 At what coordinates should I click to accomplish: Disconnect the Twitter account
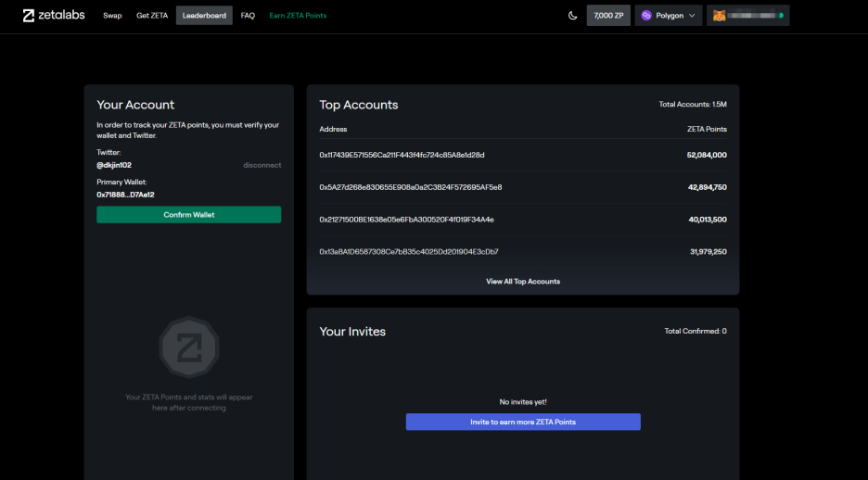pos(262,165)
